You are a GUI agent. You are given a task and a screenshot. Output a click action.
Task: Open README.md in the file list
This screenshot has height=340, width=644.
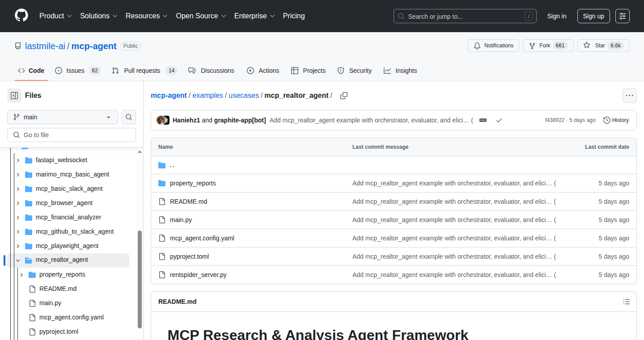pyautogui.click(x=188, y=202)
